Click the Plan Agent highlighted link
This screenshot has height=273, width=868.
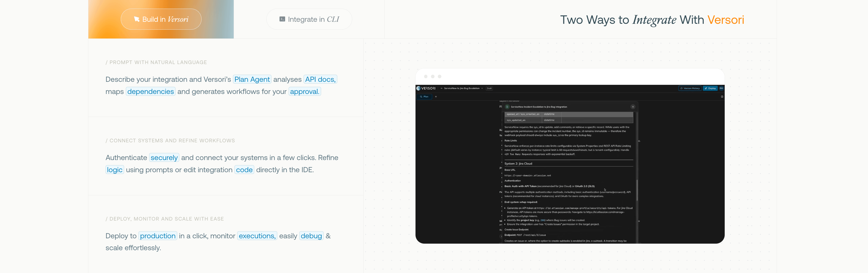point(252,80)
